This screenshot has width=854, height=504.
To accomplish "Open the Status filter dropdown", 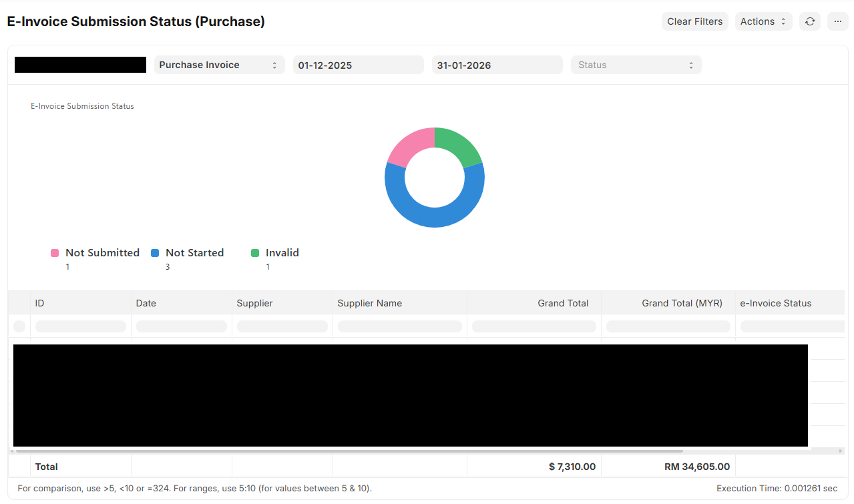I will (636, 65).
